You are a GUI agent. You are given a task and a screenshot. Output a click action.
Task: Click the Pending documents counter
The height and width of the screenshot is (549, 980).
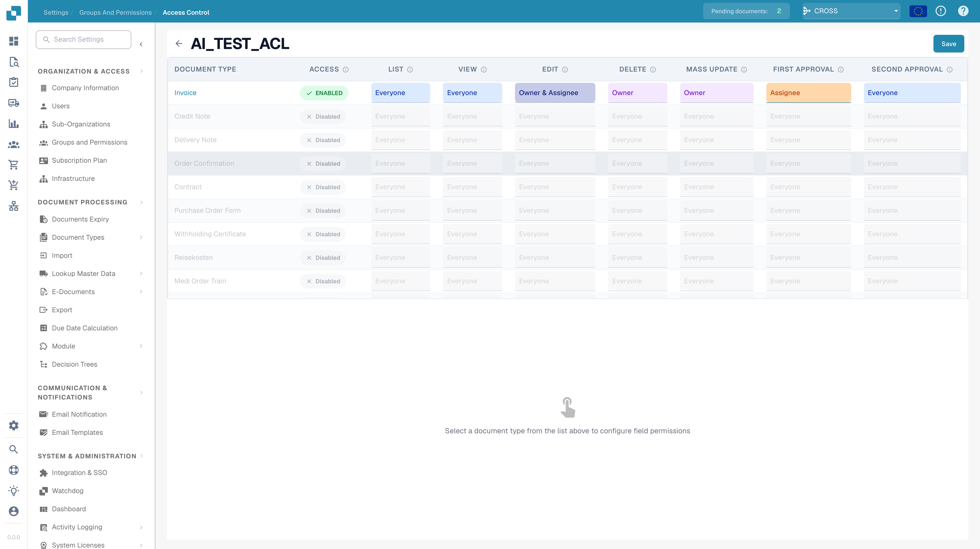746,11
